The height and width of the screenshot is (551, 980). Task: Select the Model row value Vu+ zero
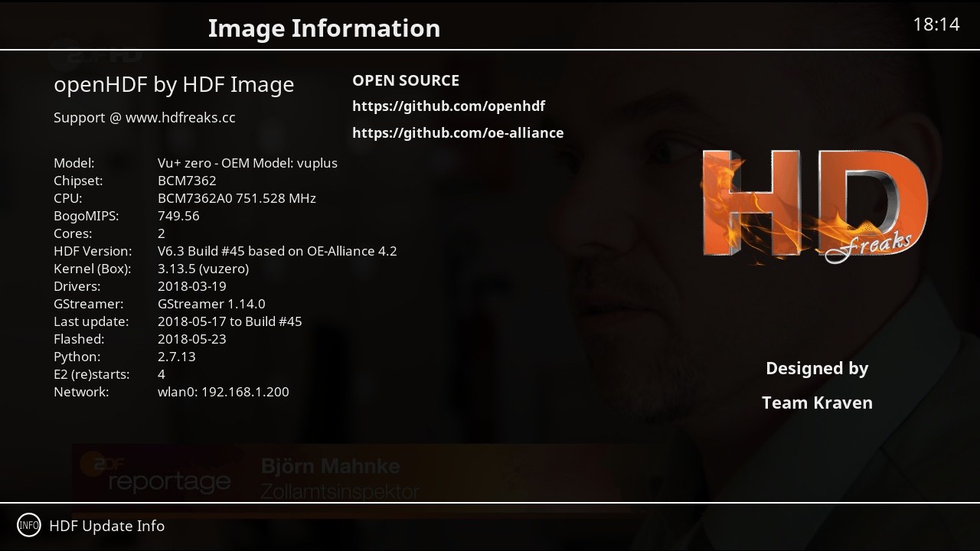point(247,163)
